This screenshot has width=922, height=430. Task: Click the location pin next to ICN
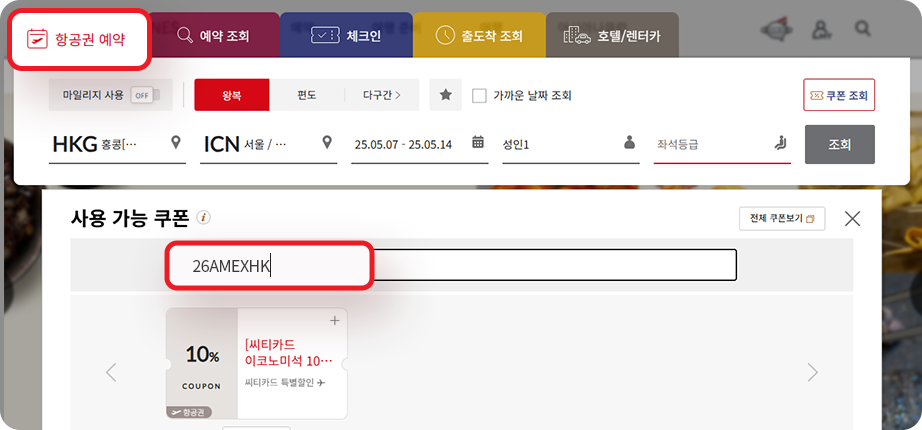pyautogui.click(x=328, y=143)
